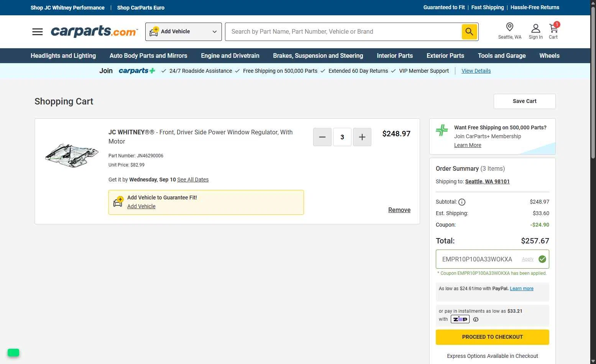Click the Zip info icon
Viewport: 596px width, 364px height.
[476, 319]
